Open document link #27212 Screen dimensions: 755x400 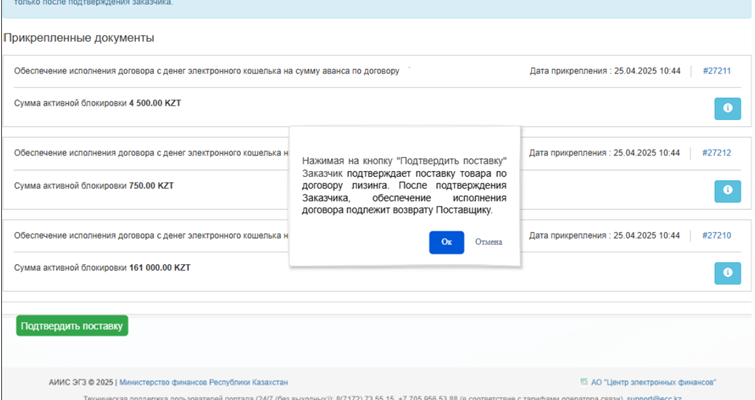click(716, 153)
